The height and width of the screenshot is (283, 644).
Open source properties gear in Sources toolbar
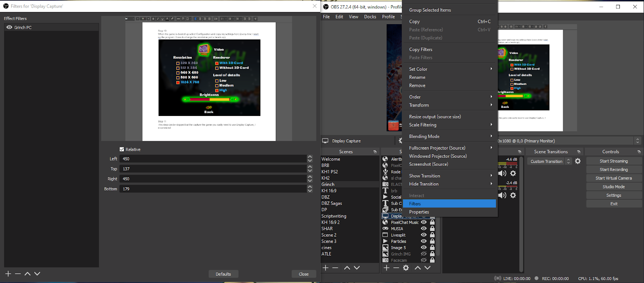[x=406, y=268]
